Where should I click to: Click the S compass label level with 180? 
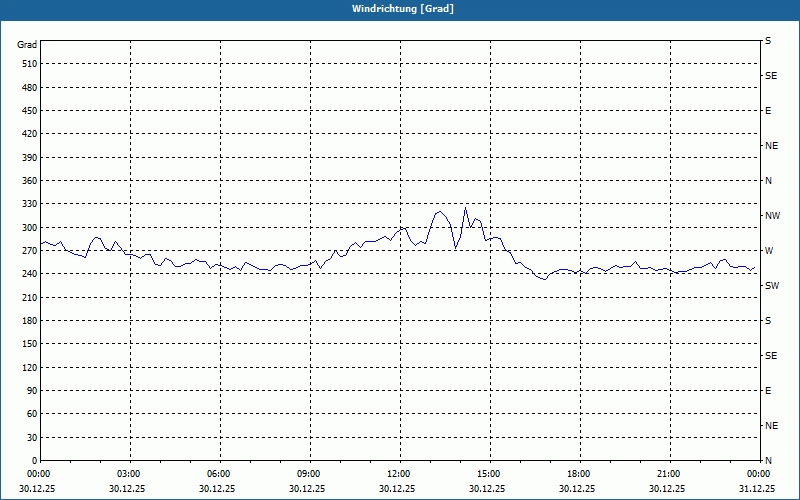pos(768,320)
